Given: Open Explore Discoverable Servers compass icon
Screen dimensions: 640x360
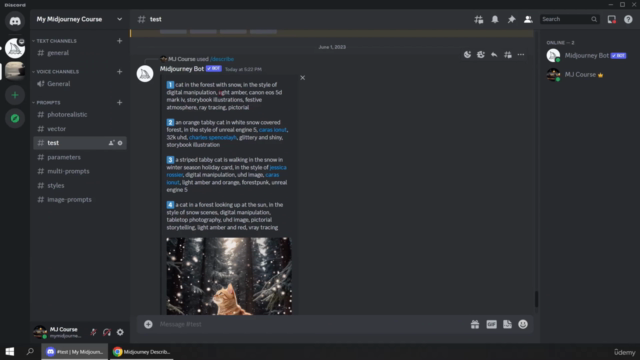Looking at the screenshot, I should pyautogui.click(x=15, y=118).
